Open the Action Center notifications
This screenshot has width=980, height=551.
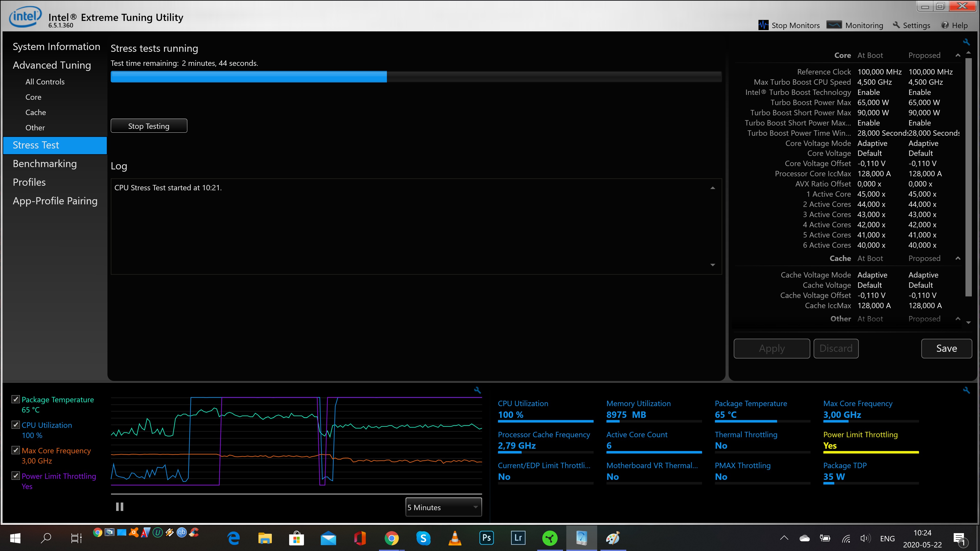[x=960, y=539]
